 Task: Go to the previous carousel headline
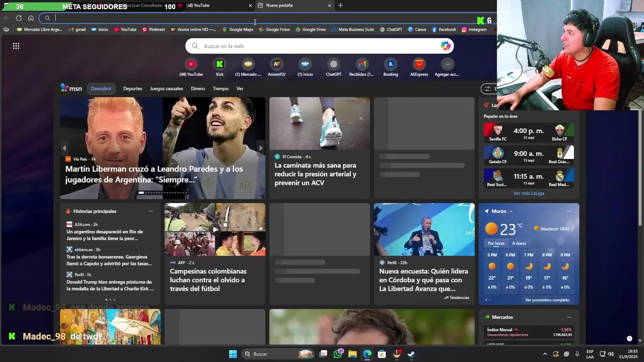click(x=64, y=148)
